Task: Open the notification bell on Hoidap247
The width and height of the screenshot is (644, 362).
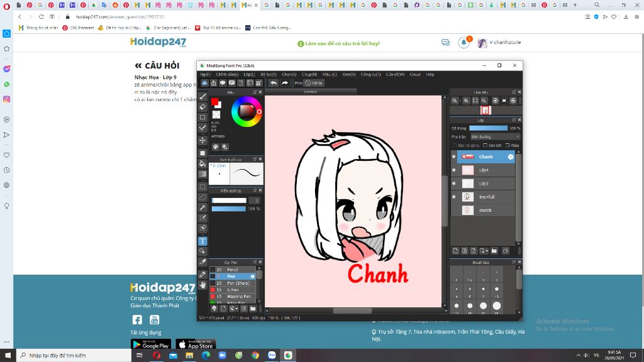Action: pos(464,42)
